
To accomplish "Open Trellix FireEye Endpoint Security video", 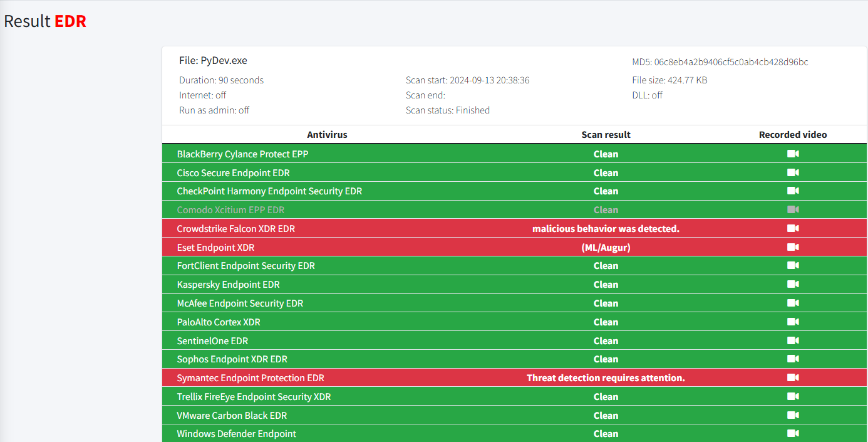I will [793, 396].
